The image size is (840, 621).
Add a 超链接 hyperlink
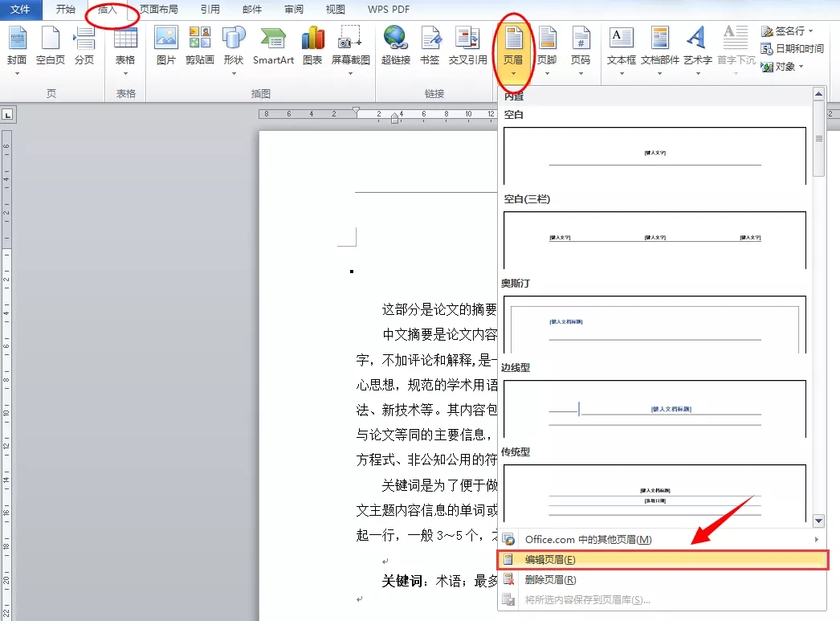coord(394,48)
